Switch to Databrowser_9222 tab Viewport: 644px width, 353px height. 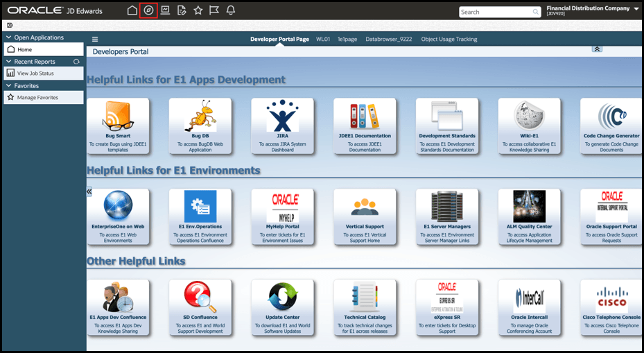point(388,40)
